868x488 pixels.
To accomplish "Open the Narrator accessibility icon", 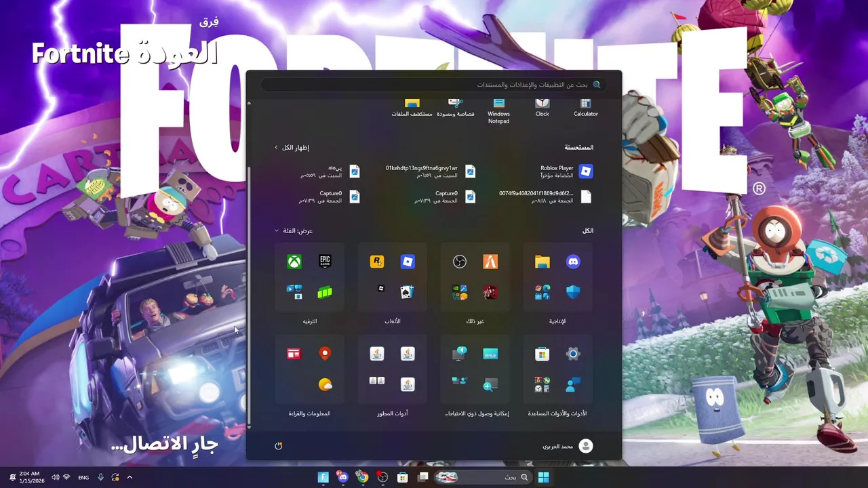I will [459, 354].
